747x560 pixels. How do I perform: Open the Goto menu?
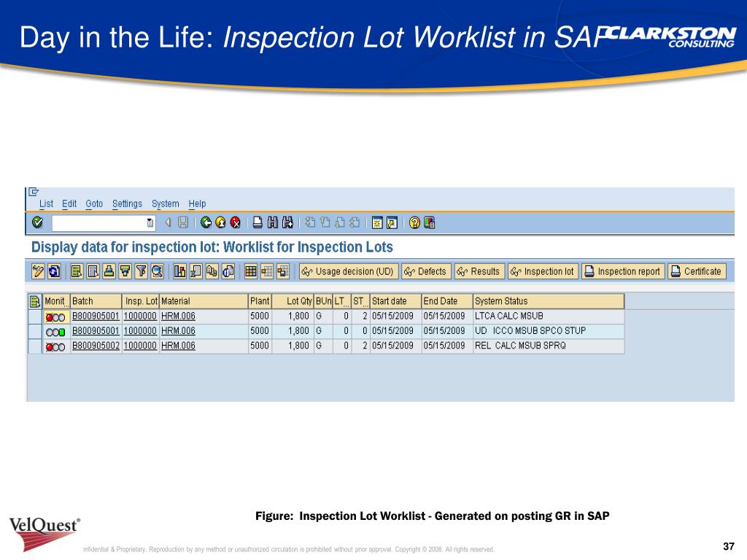click(x=94, y=204)
